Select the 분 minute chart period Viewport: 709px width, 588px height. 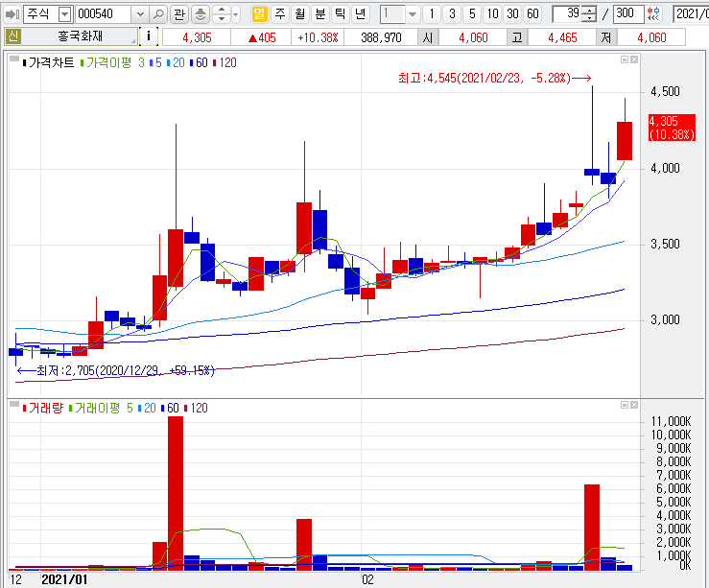point(320,14)
